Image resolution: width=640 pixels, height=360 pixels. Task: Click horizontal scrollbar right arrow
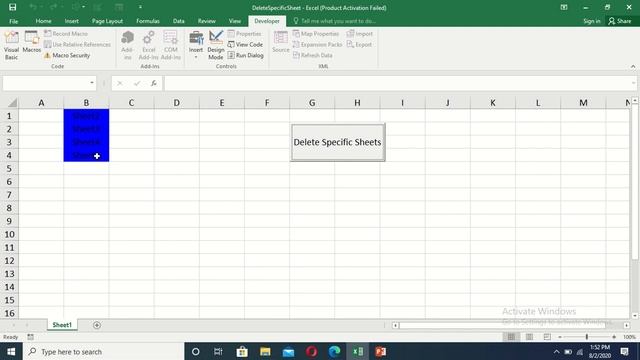(627, 325)
